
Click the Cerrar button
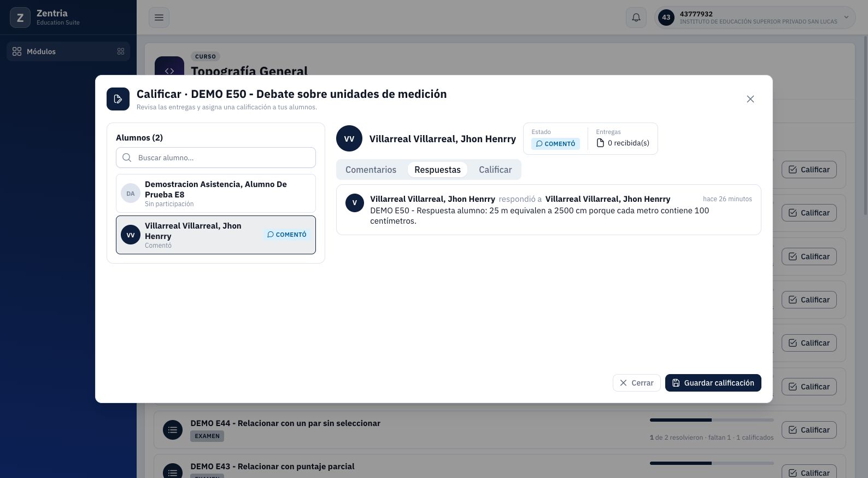pyautogui.click(x=637, y=383)
